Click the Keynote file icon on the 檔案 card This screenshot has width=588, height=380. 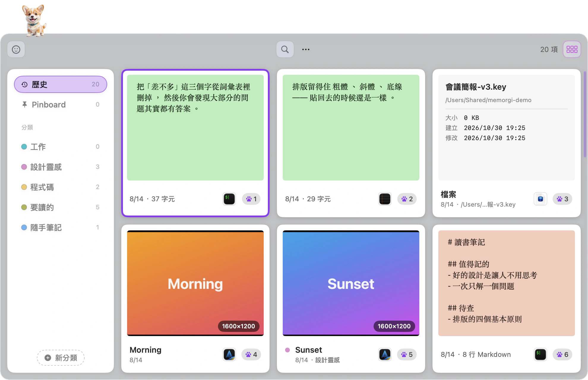pyautogui.click(x=540, y=199)
